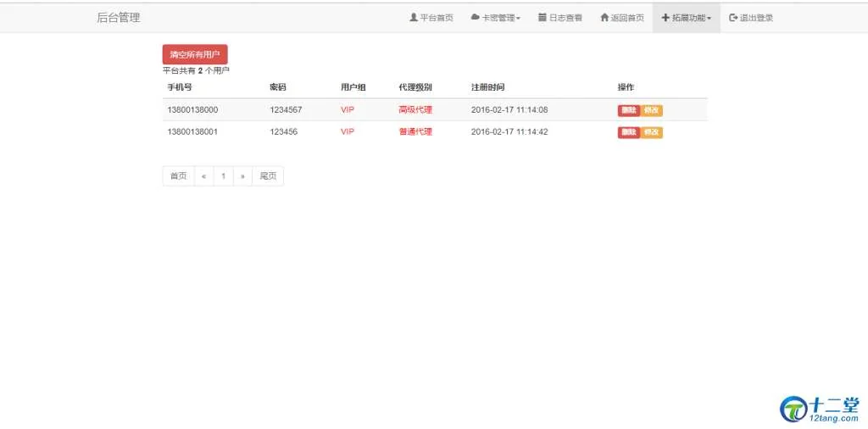Select page 1 in pagination

pyautogui.click(x=223, y=176)
